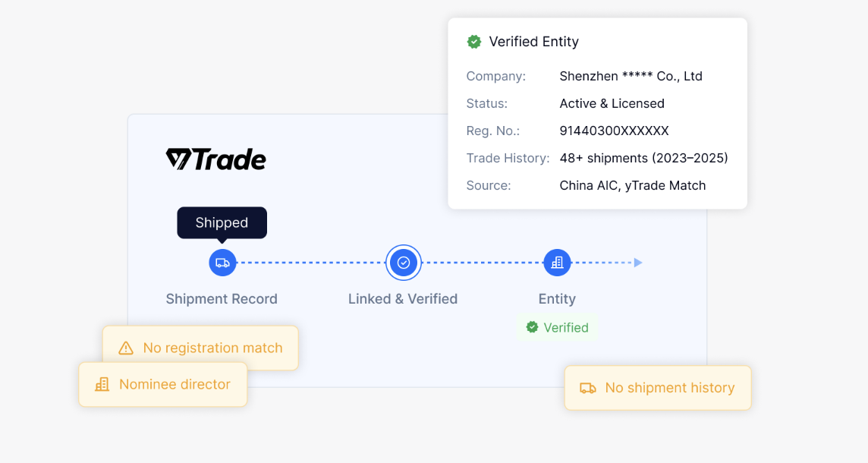
Task: Click the blue shipment truck icon
Action: (222, 263)
